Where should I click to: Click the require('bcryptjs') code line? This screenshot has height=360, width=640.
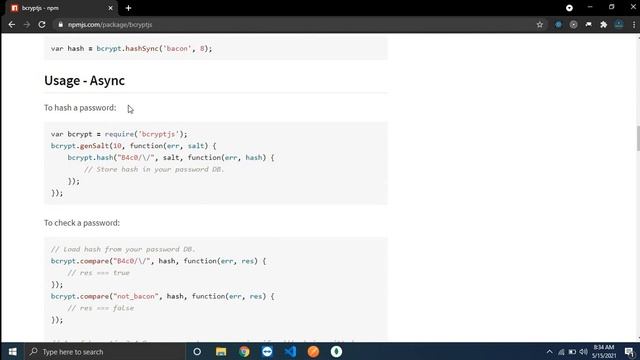pyautogui.click(x=119, y=134)
